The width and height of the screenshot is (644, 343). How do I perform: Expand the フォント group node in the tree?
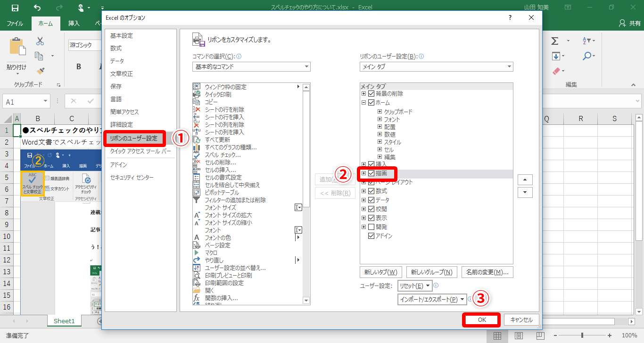(x=380, y=119)
